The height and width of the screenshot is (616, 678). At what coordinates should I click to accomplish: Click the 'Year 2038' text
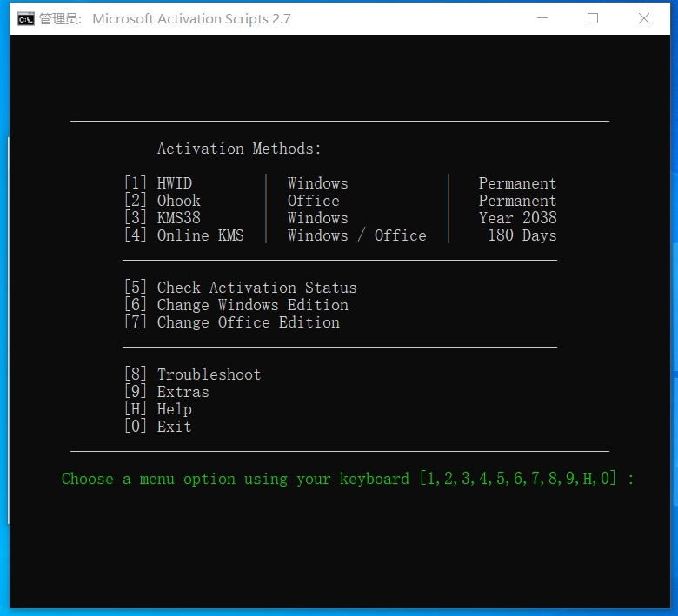coord(517,218)
